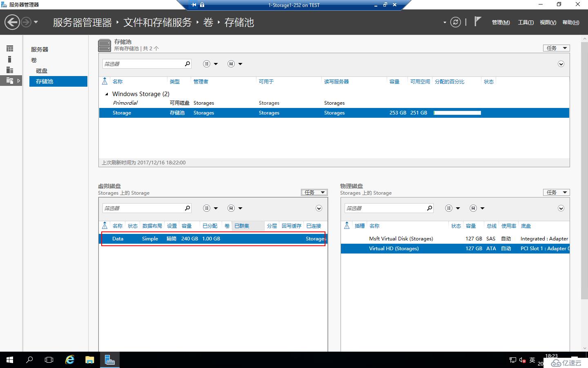Select dashboard icon in left sidebar
The width and height of the screenshot is (588, 368).
pos(10,49)
